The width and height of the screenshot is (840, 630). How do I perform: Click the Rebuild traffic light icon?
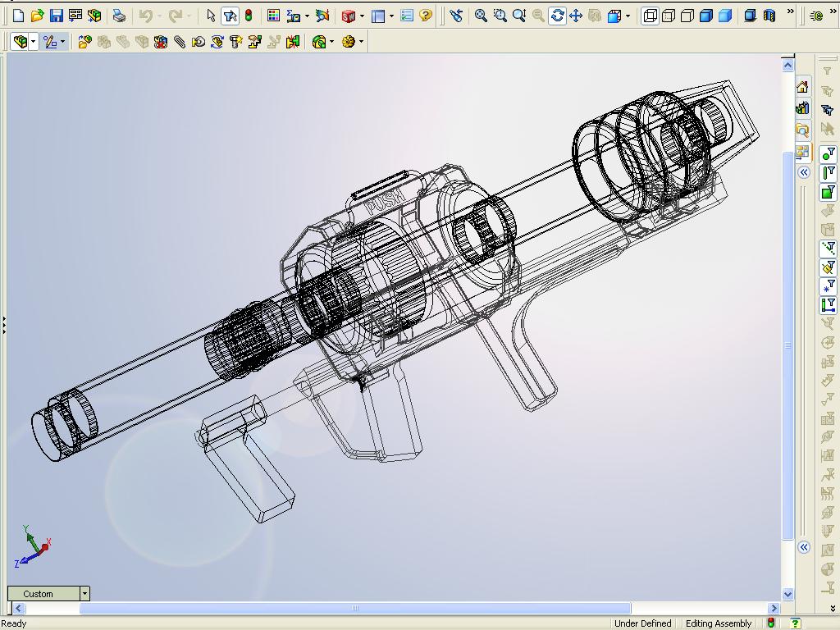click(248, 16)
